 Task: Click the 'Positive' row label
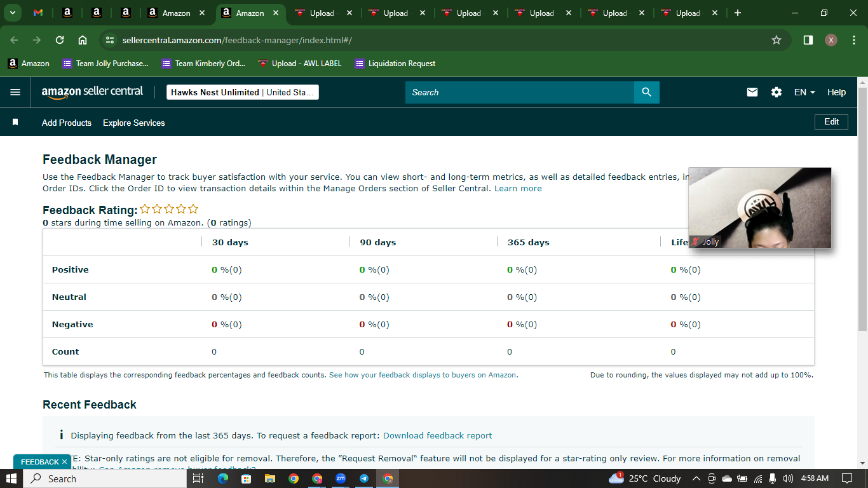(71, 269)
